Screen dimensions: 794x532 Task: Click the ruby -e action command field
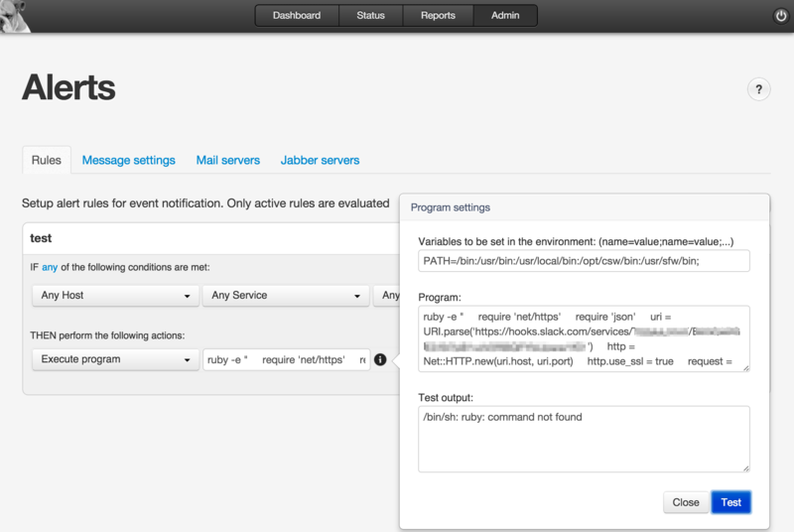pyautogui.click(x=287, y=359)
